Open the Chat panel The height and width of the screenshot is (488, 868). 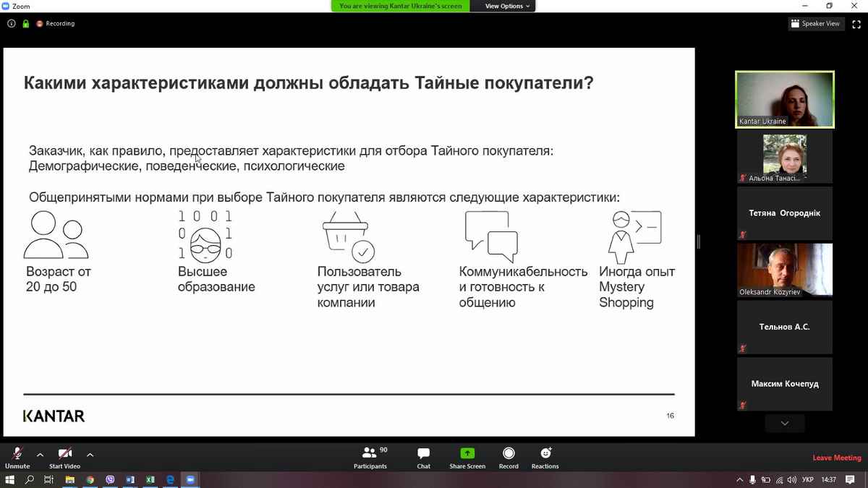click(424, 455)
